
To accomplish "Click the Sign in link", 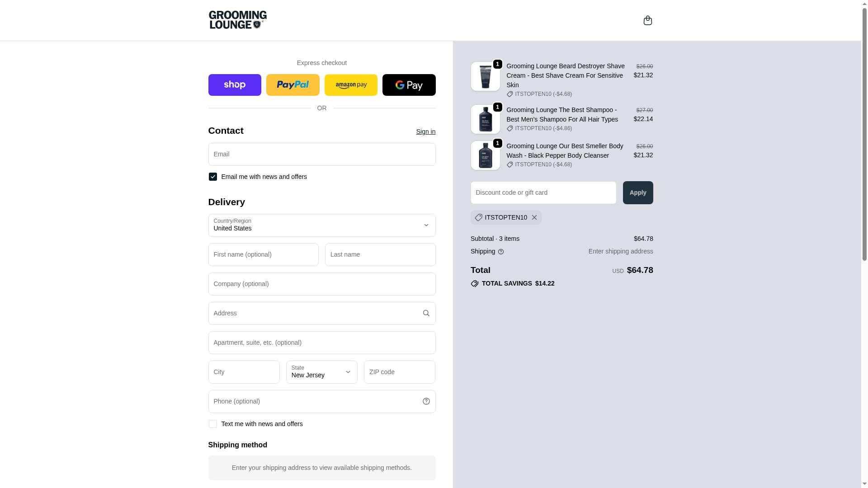I will coord(425,131).
